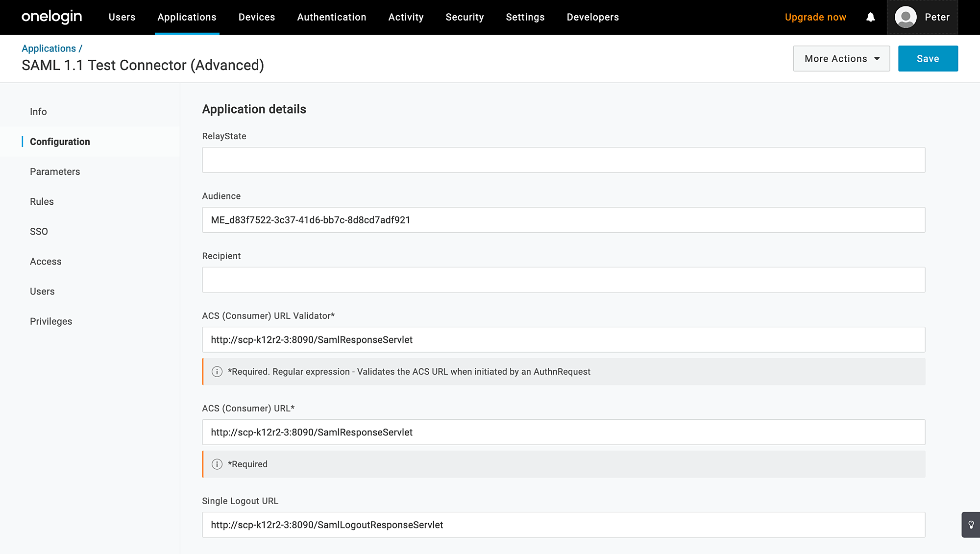Click the lightbulb help icon
980x554 pixels.
[971, 525]
